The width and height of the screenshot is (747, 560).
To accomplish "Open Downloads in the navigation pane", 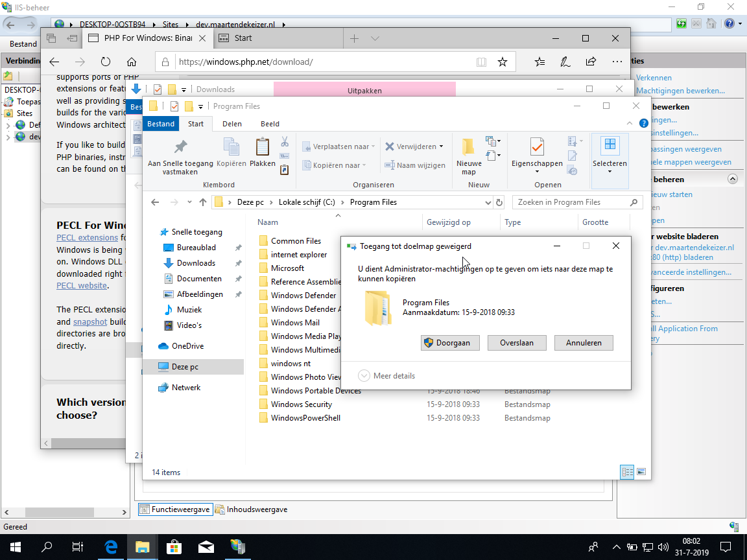I will pos(196,263).
